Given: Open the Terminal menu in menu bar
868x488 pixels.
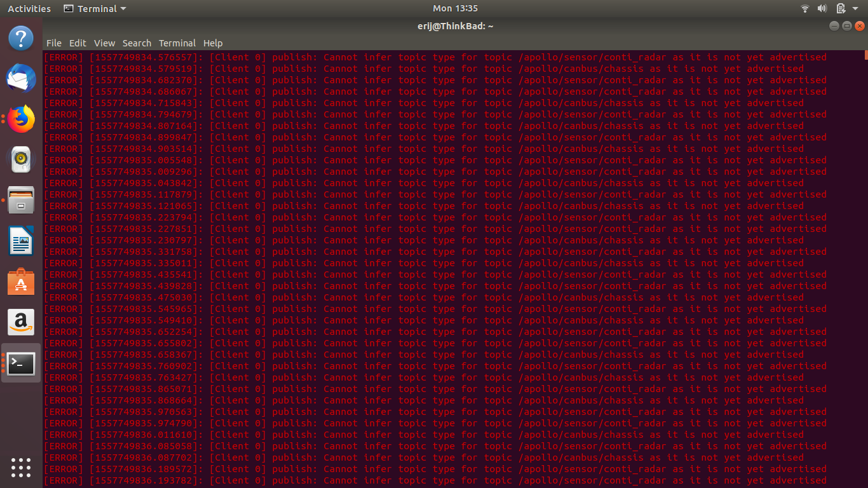Looking at the screenshot, I should point(177,43).
